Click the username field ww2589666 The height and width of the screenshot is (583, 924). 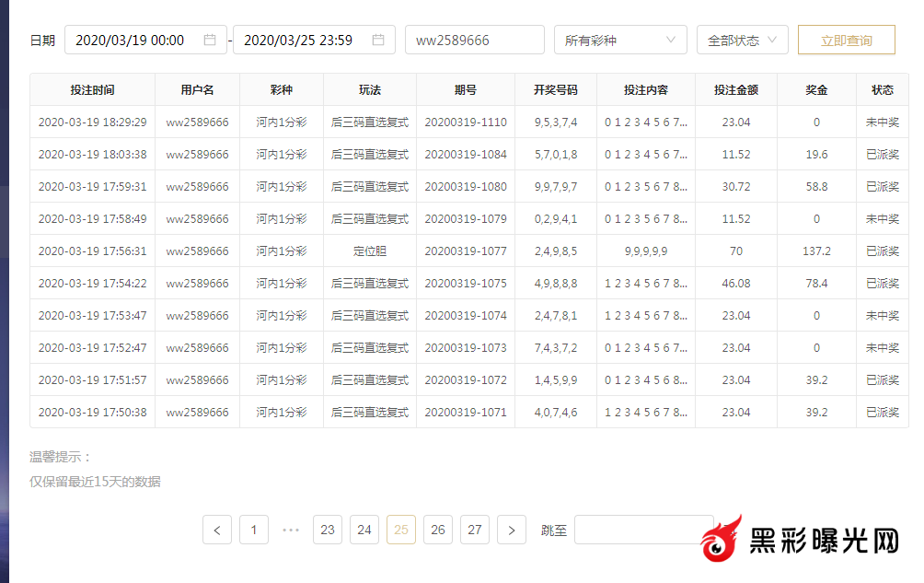pyautogui.click(x=474, y=41)
